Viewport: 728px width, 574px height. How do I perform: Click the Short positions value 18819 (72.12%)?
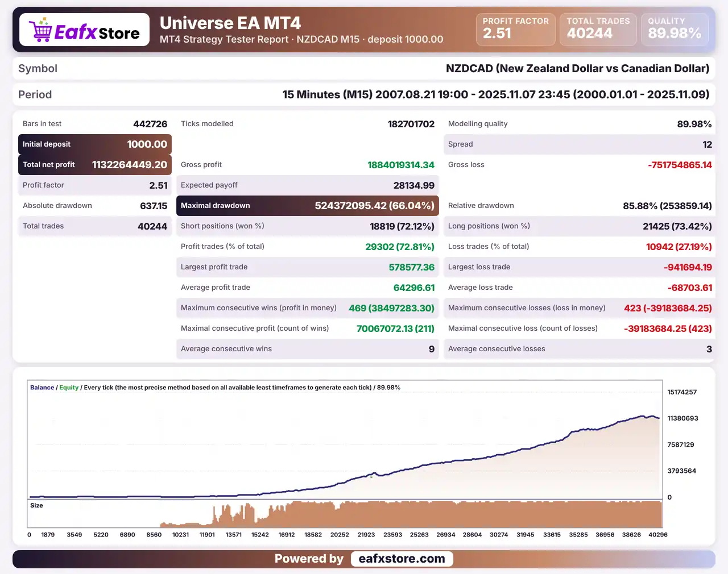[402, 226]
